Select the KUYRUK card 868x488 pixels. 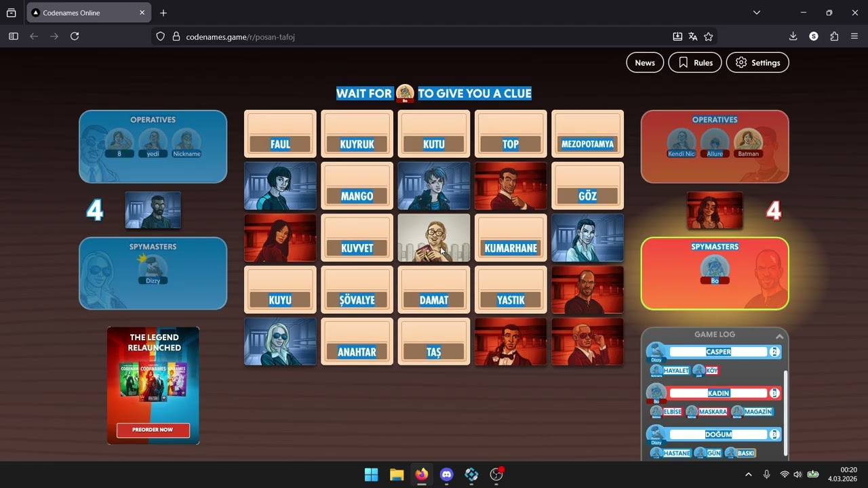[x=357, y=134]
